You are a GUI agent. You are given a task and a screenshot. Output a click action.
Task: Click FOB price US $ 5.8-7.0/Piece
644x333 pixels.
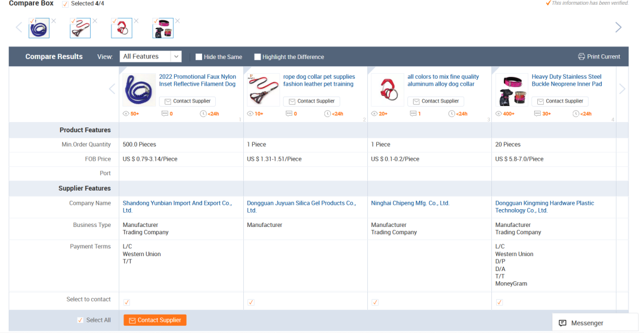519,159
